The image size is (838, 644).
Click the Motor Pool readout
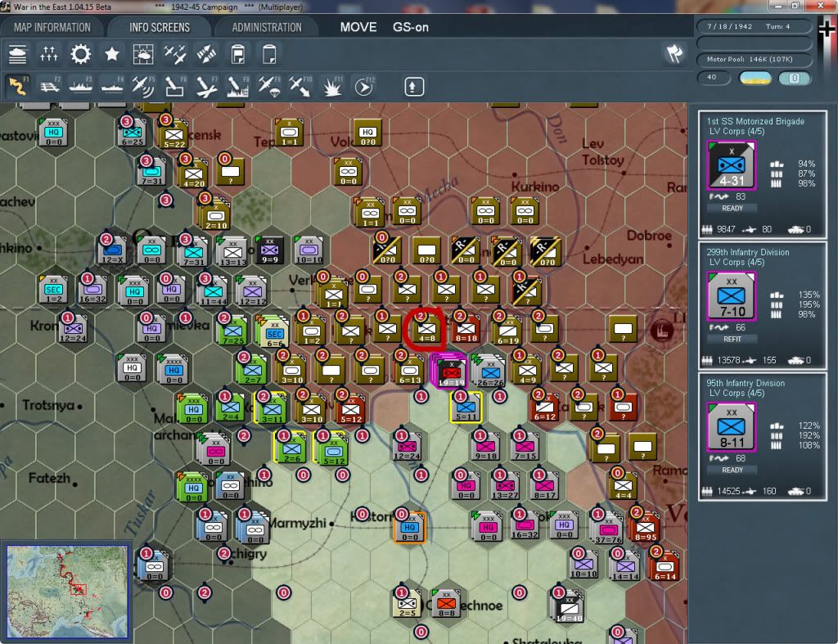click(754, 59)
